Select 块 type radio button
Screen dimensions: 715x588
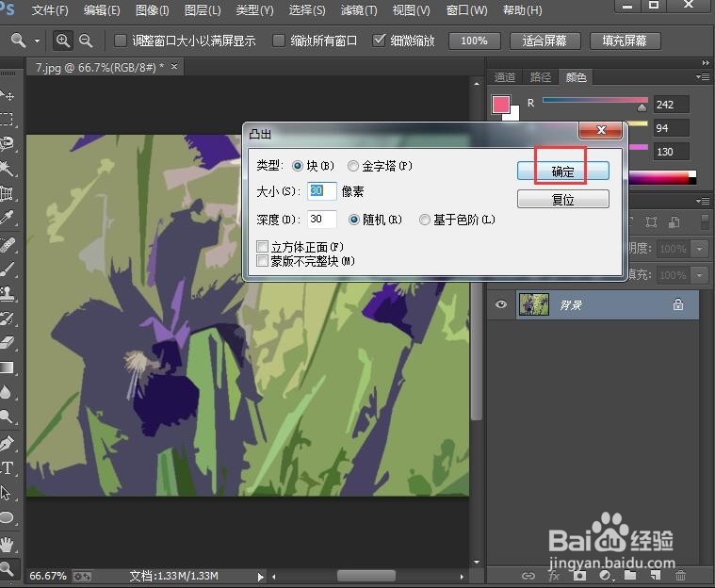point(298,166)
